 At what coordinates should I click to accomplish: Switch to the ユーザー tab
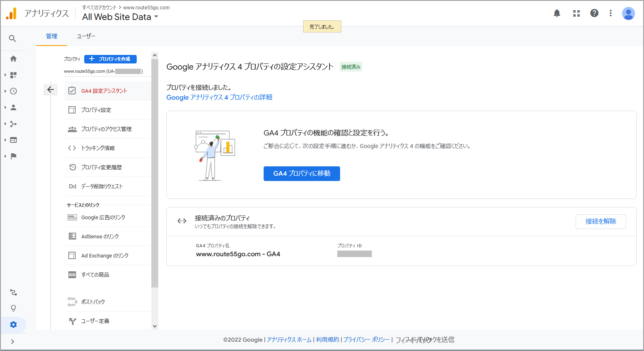(x=86, y=36)
